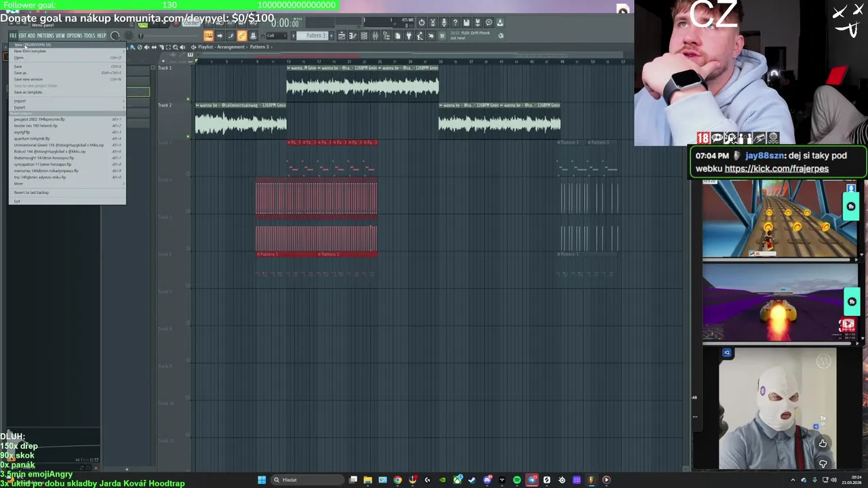The image size is (868, 488).
Task: Select the playlist slip tool icon
Action: (154, 47)
